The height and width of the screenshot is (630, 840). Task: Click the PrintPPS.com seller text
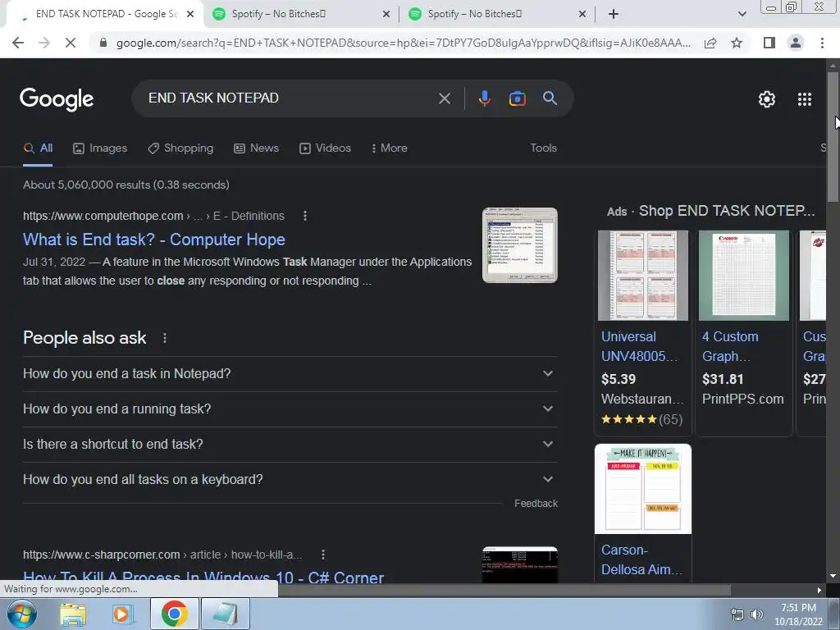point(742,399)
